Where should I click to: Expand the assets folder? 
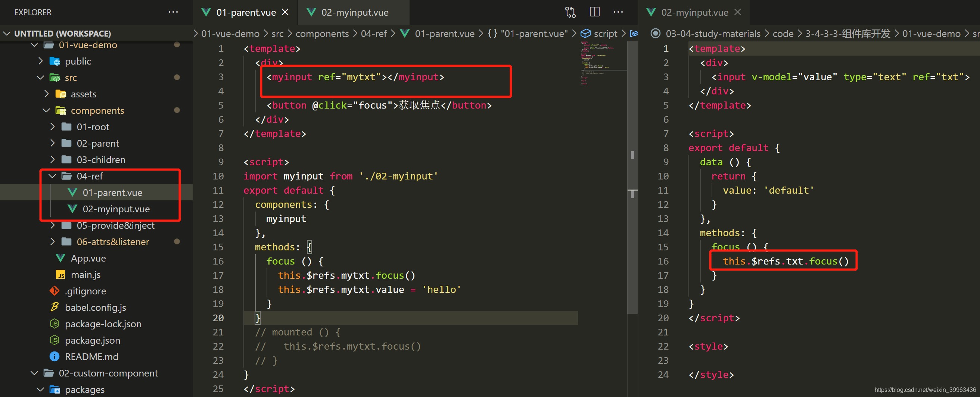(x=46, y=94)
